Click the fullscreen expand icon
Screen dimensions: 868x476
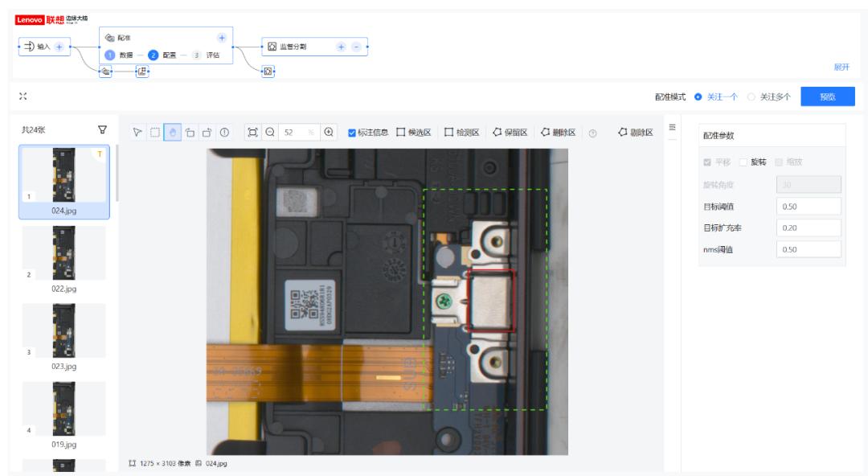coord(23,96)
